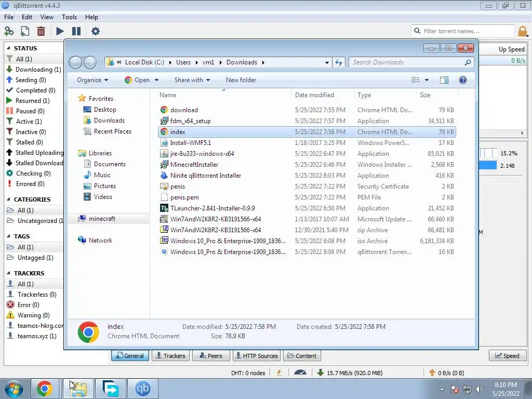The height and width of the screenshot is (399, 532).
Task: Click the Add torrent file icon
Action: 25,31
